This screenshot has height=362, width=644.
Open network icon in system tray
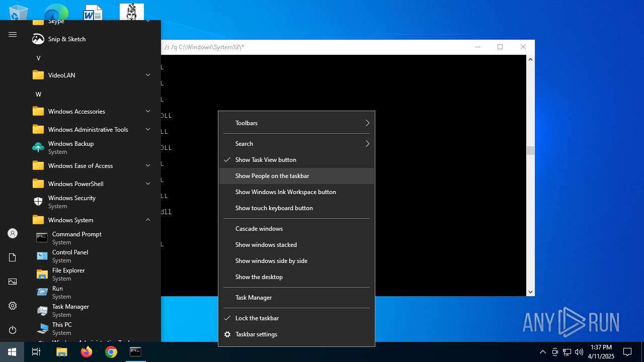tap(567, 352)
